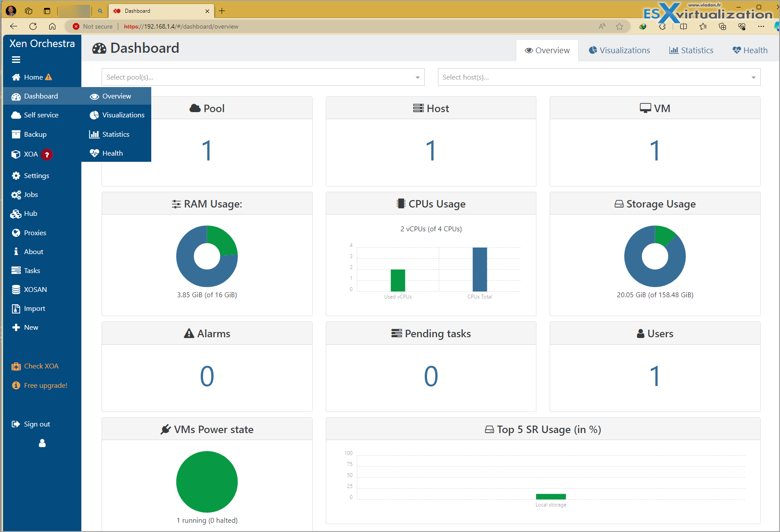Screen dimensions: 780x532
Task: Open the Jobs page
Action: click(31, 194)
